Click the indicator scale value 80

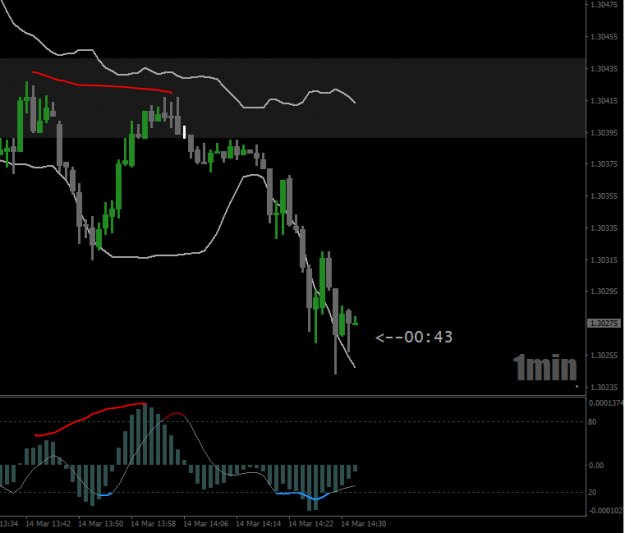(x=592, y=422)
